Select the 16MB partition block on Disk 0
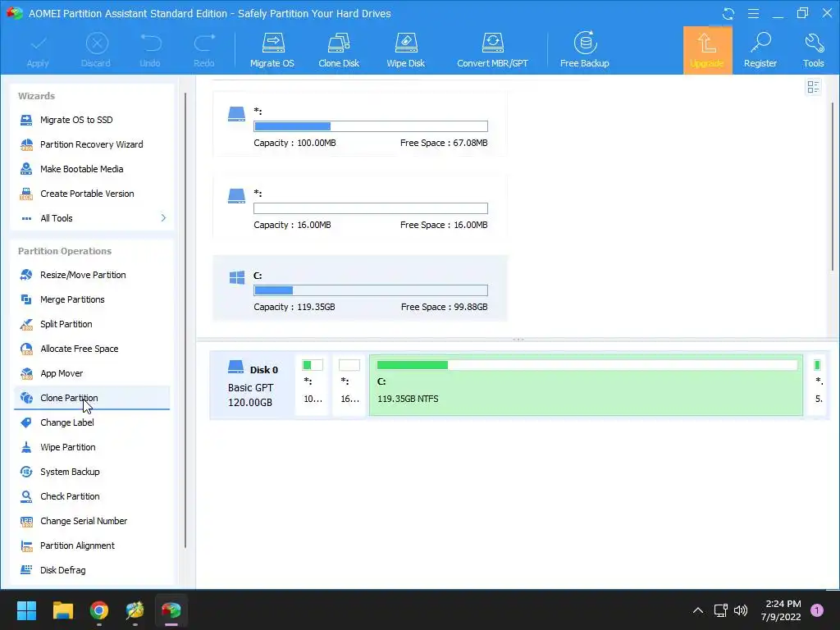 point(349,386)
